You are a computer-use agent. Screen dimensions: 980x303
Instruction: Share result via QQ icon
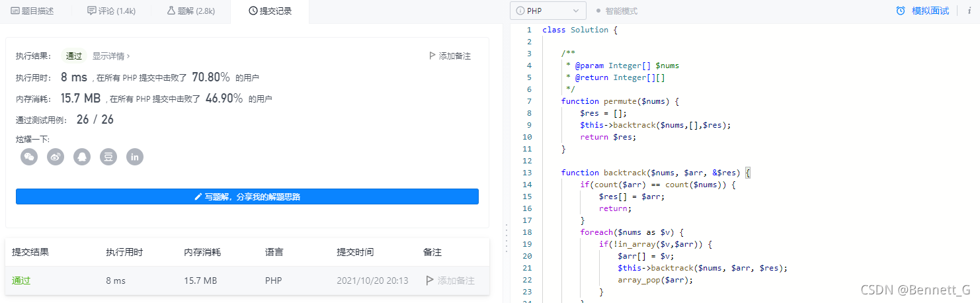pyautogui.click(x=82, y=157)
